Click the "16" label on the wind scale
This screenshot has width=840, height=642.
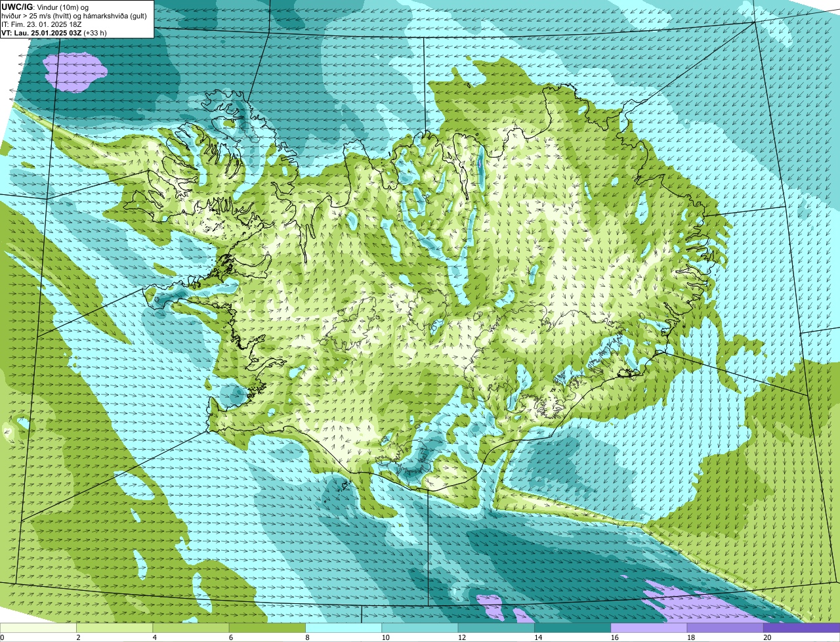(614, 637)
